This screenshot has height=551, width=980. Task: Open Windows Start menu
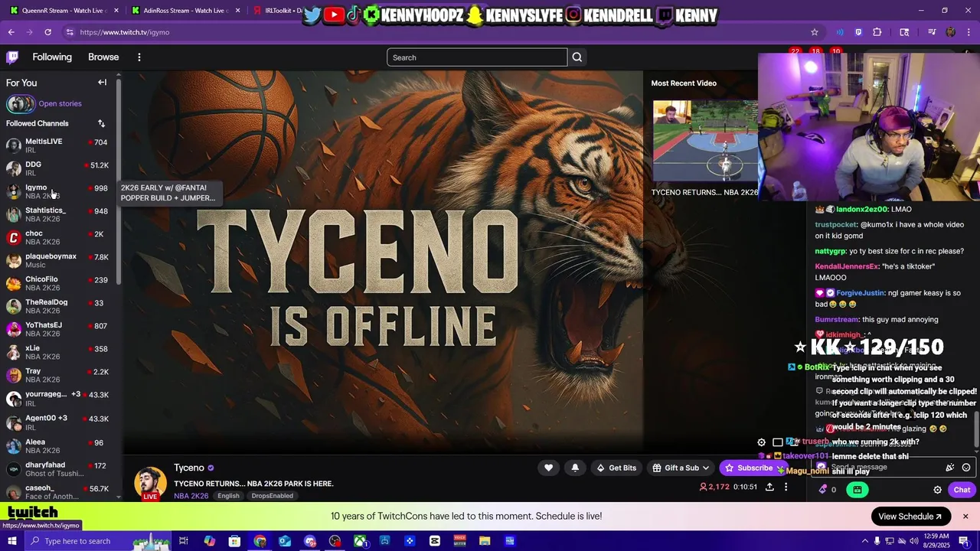[x=13, y=541]
